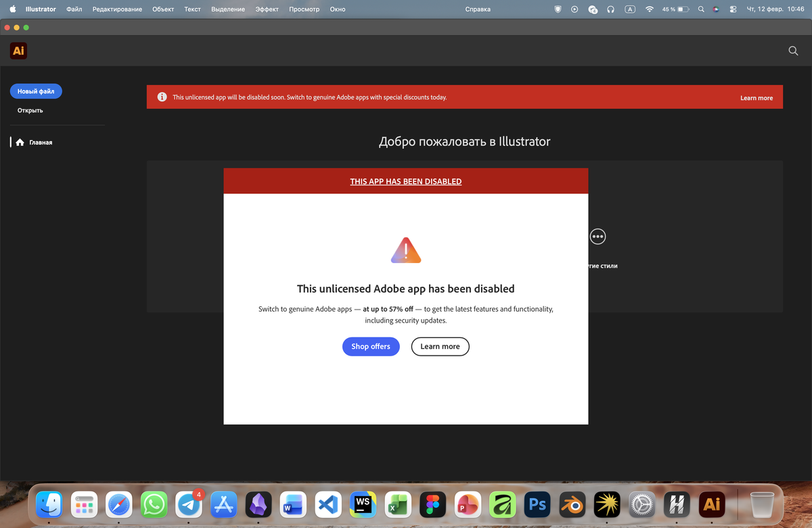The width and height of the screenshot is (812, 528).
Task: Click the Добро пожаловать в Illustrator heading
Action: [x=464, y=142]
